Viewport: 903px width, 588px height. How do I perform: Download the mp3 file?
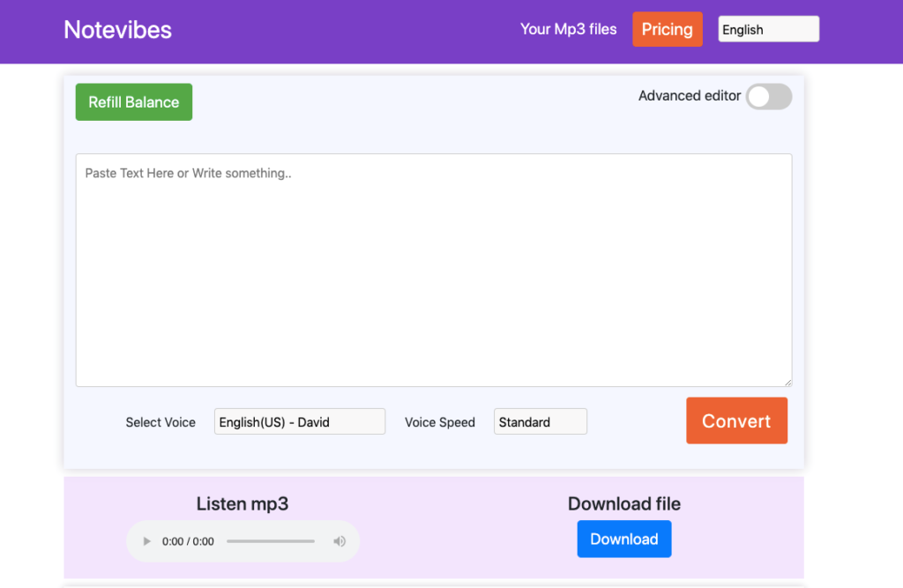click(x=623, y=540)
